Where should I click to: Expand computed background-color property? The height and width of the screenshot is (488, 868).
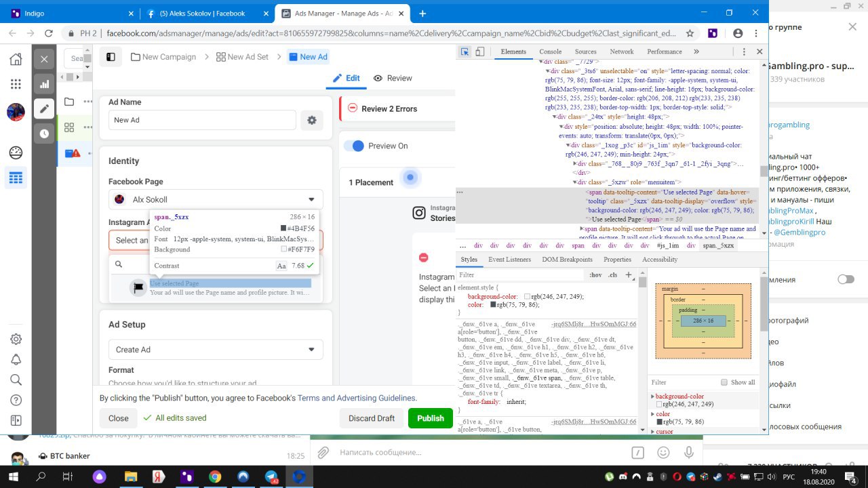tap(653, 396)
